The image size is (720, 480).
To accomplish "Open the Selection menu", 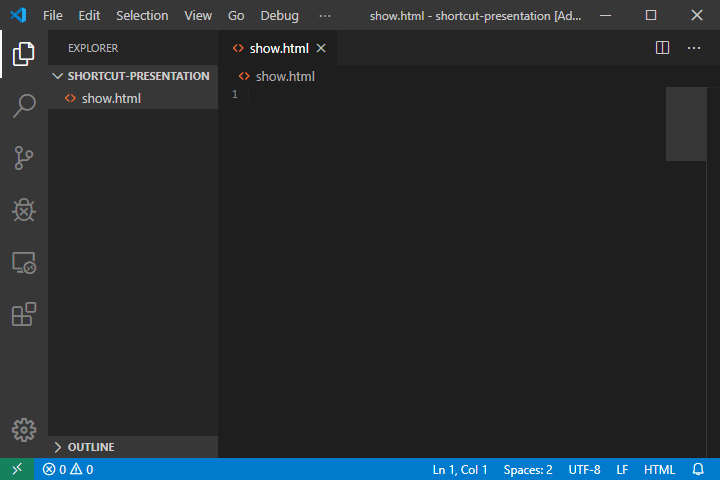I will (142, 16).
